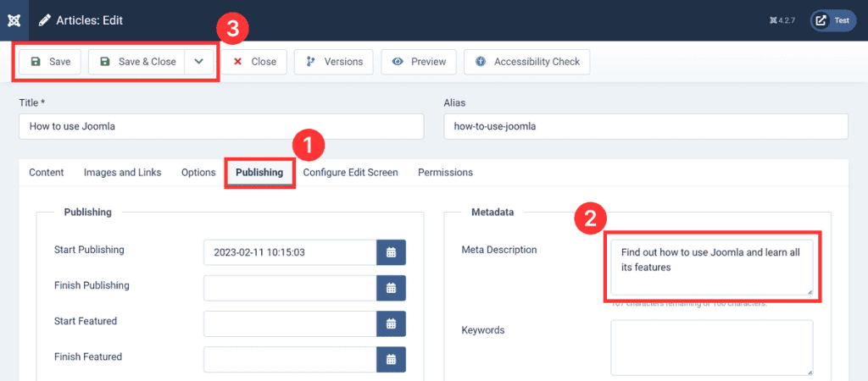Click the Keywords label

pyautogui.click(x=482, y=330)
